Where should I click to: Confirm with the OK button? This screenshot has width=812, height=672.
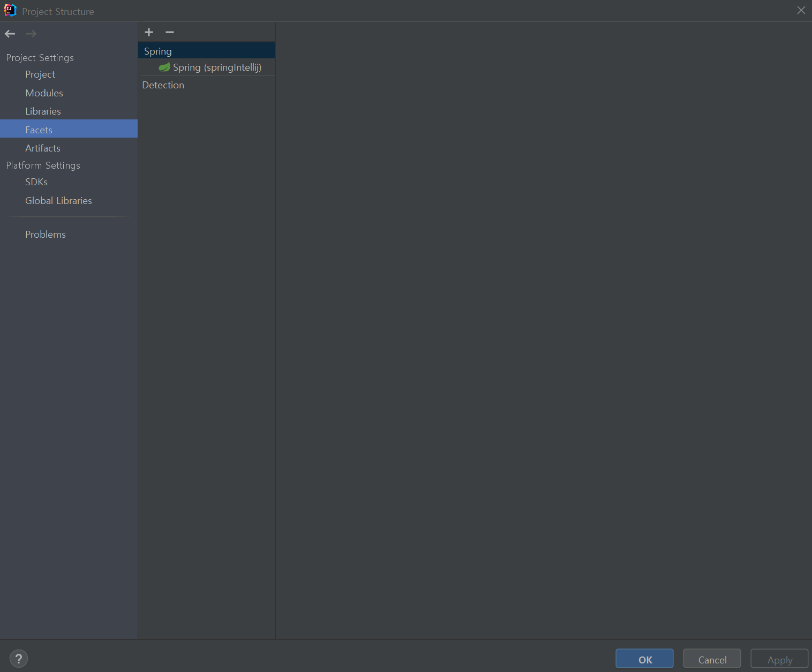pyautogui.click(x=644, y=659)
